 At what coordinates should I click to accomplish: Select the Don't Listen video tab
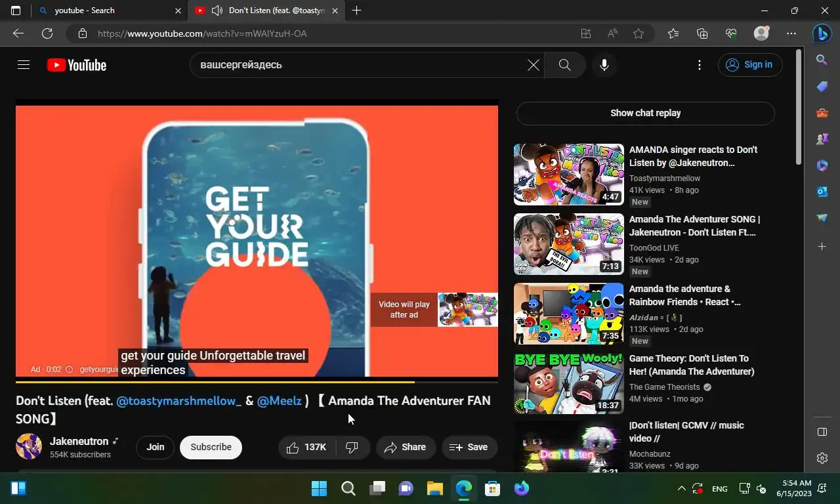coord(266,10)
